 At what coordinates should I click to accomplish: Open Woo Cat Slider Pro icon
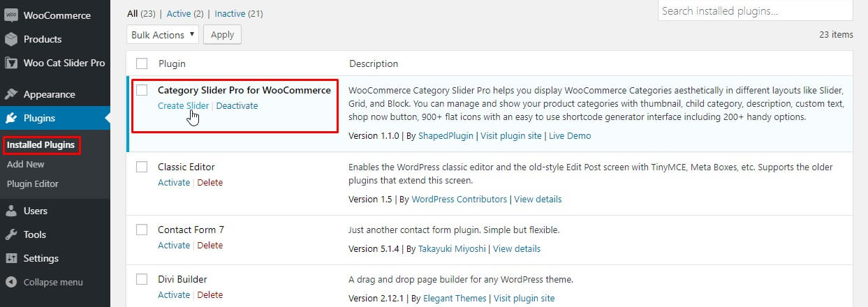[x=11, y=63]
